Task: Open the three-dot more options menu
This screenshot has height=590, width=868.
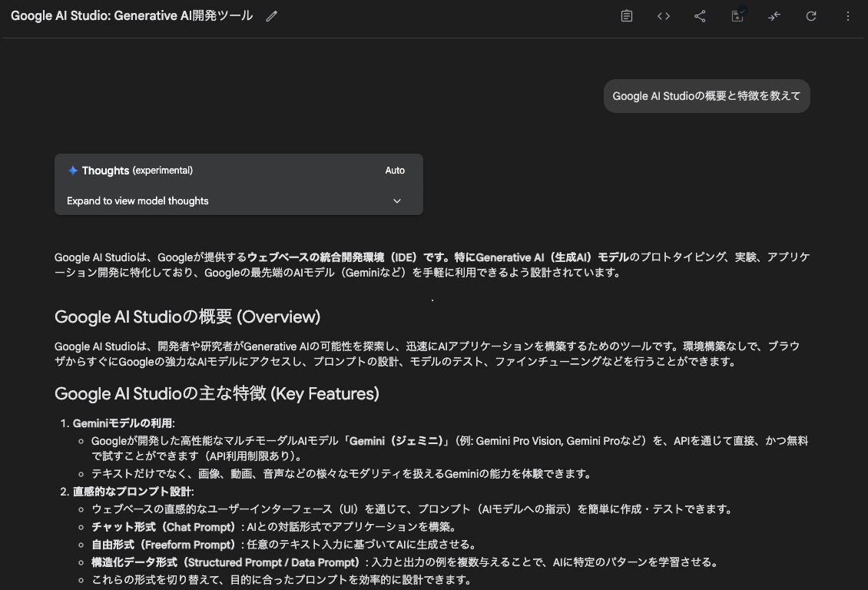Action: pyautogui.click(x=847, y=16)
